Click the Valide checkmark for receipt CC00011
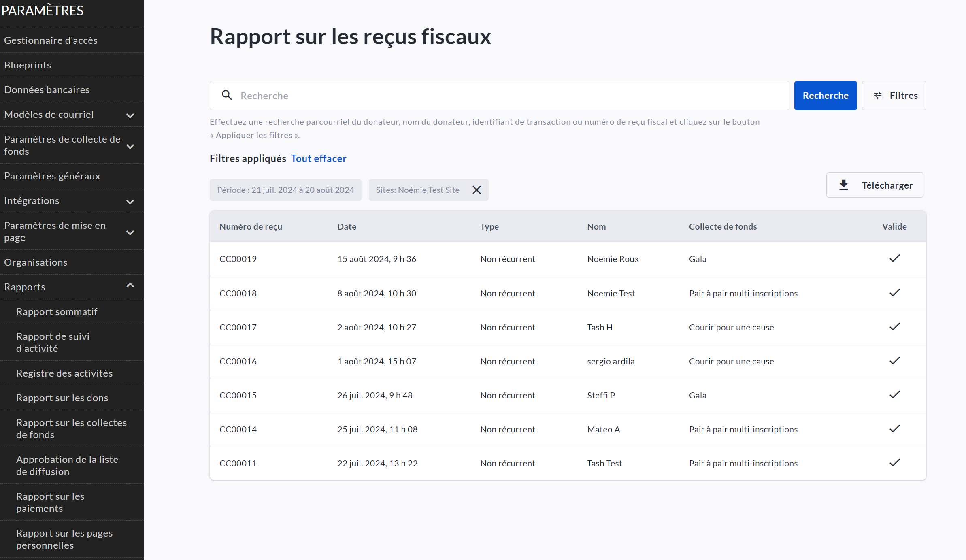The image size is (966, 560). [x=894, y=463]
